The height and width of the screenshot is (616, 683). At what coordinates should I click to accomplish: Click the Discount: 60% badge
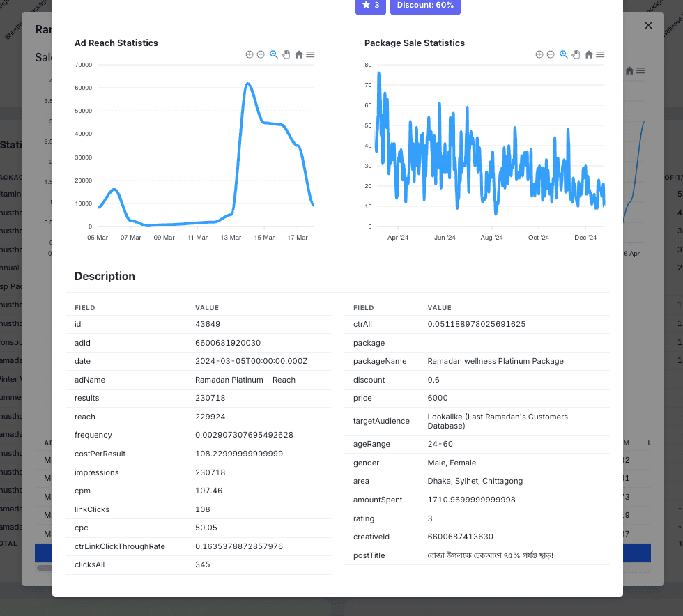click(425, 6)
